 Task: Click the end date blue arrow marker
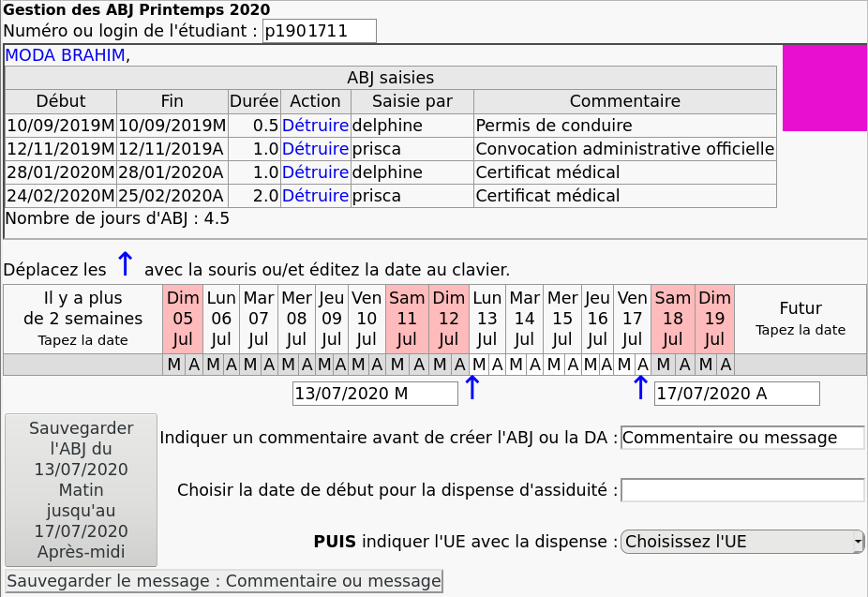640,388
